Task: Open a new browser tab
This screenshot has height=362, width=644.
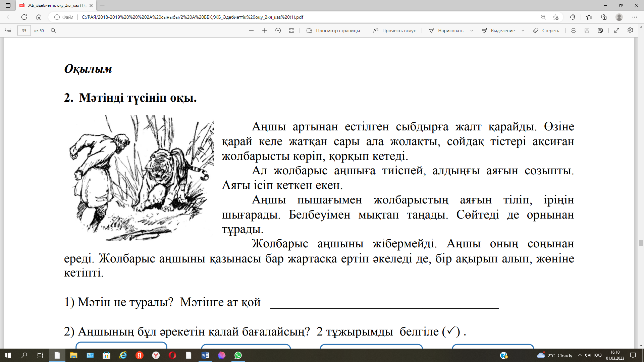Action: 102,5
